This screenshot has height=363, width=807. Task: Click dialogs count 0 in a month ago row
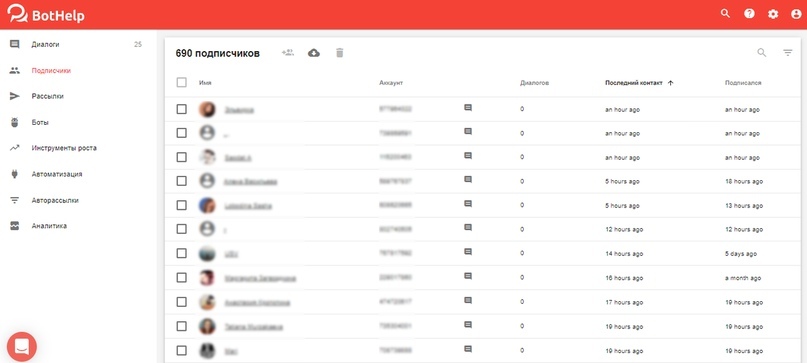[x=522, y=278]
